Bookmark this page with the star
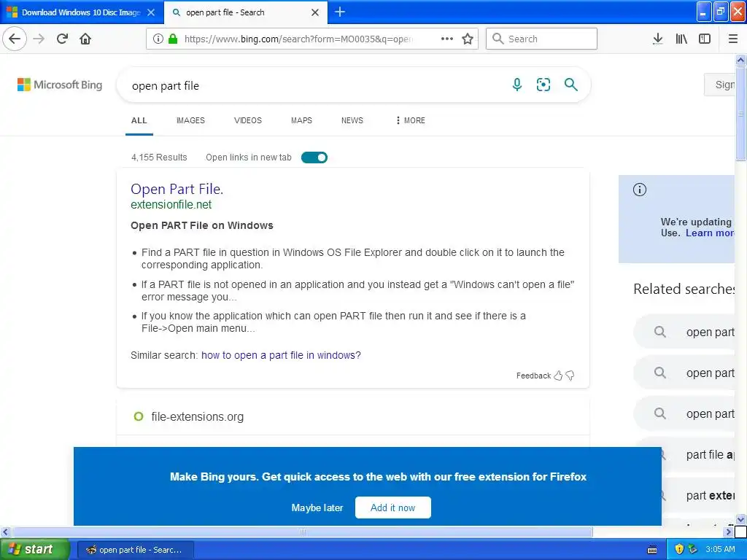Viewport: 747px width, 560px height. click(x=468, y=39)
